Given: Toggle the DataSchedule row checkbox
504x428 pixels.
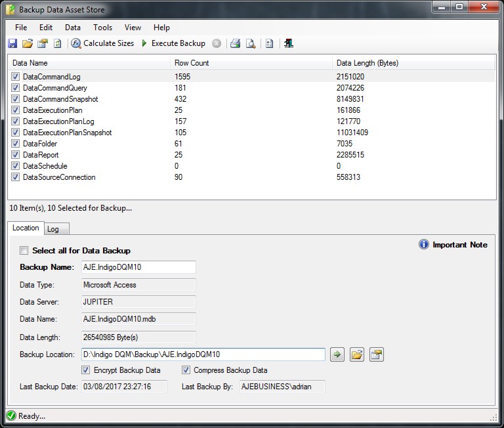Looking at the screenshot, I should [15, 166].
